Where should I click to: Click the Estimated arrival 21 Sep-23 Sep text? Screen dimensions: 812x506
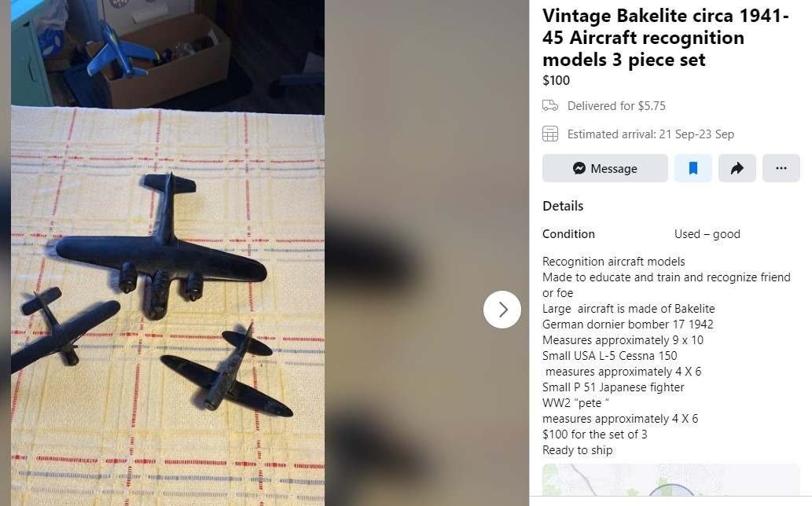coord(651,134)
